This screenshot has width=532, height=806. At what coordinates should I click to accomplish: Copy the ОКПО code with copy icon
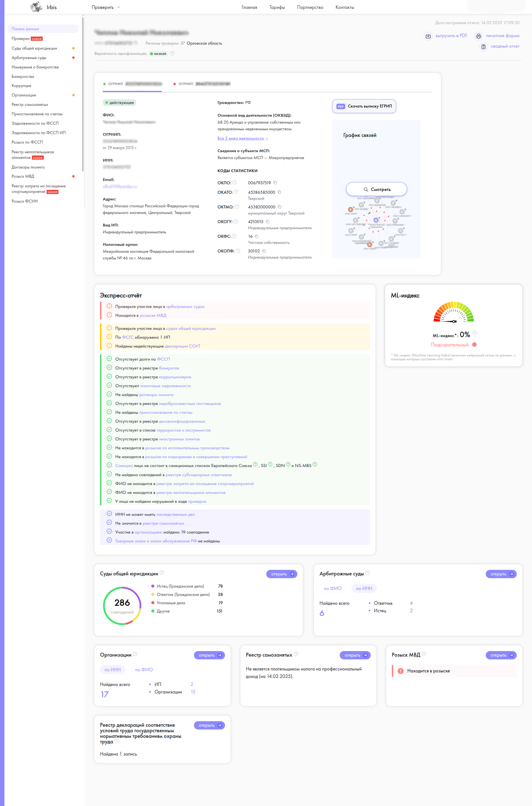pos(275,183)
